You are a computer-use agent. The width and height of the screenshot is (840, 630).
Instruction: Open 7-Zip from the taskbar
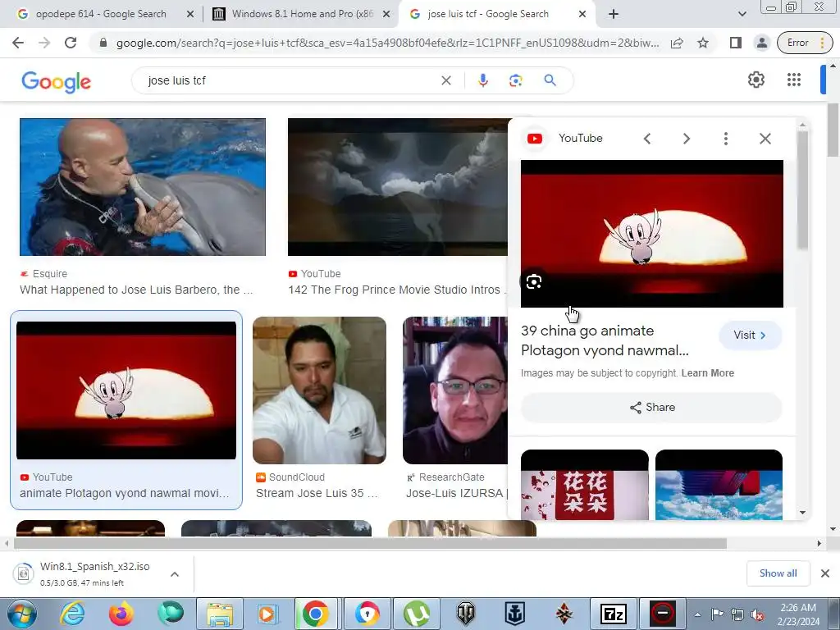[x=613, y=614]
